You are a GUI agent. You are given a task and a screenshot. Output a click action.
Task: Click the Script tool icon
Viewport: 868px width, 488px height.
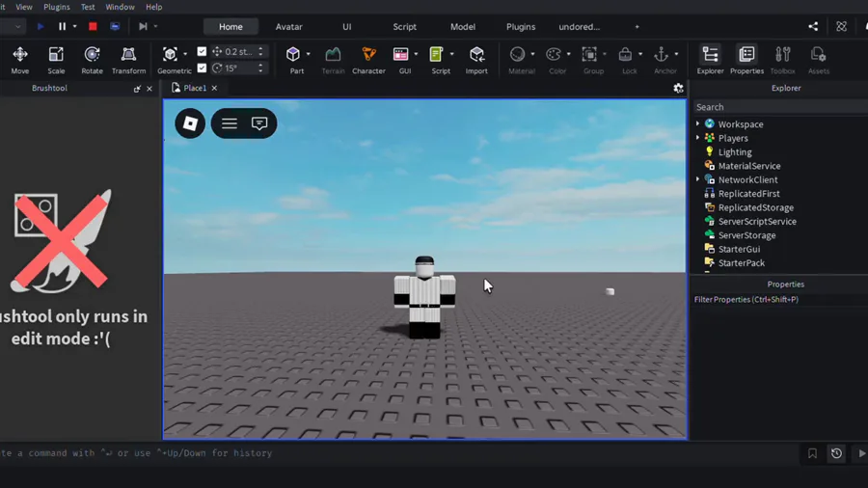tap(436, 54)
